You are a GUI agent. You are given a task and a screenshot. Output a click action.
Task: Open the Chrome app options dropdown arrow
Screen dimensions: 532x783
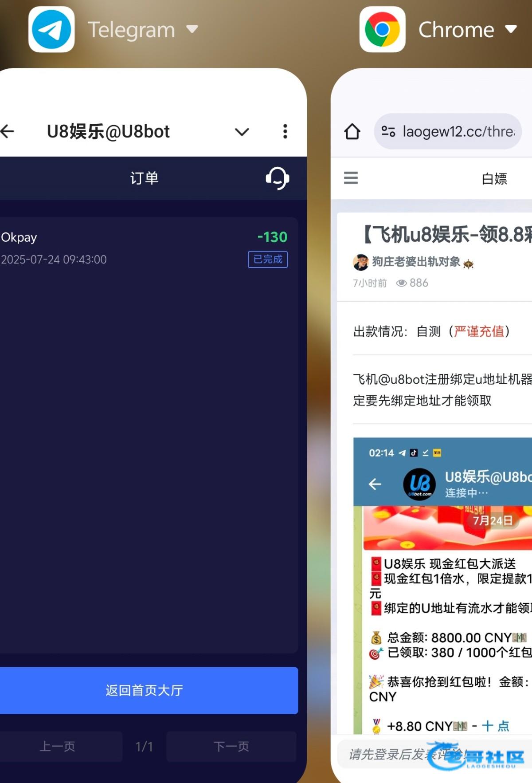tap(511, 29)
